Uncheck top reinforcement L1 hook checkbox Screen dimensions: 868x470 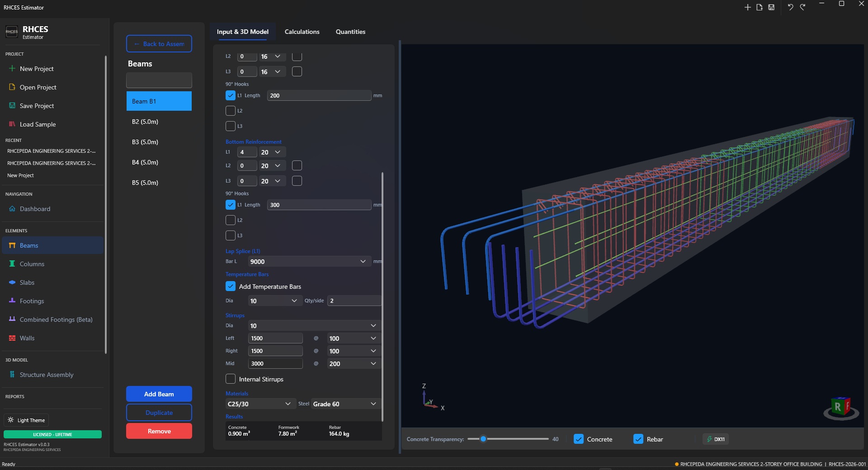(x=231, y=95)
